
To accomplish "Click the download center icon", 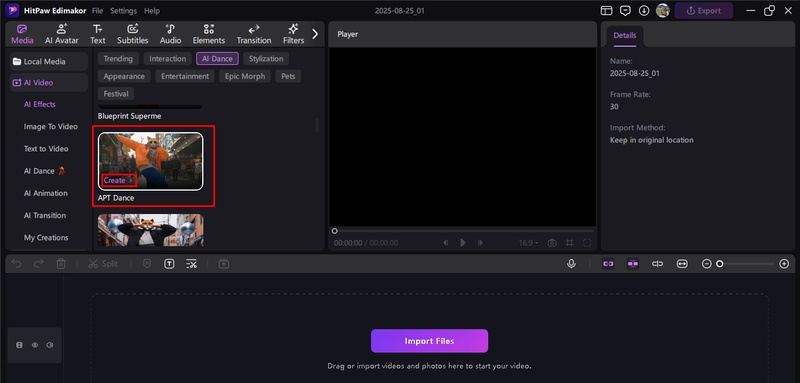I will point(644,11).
